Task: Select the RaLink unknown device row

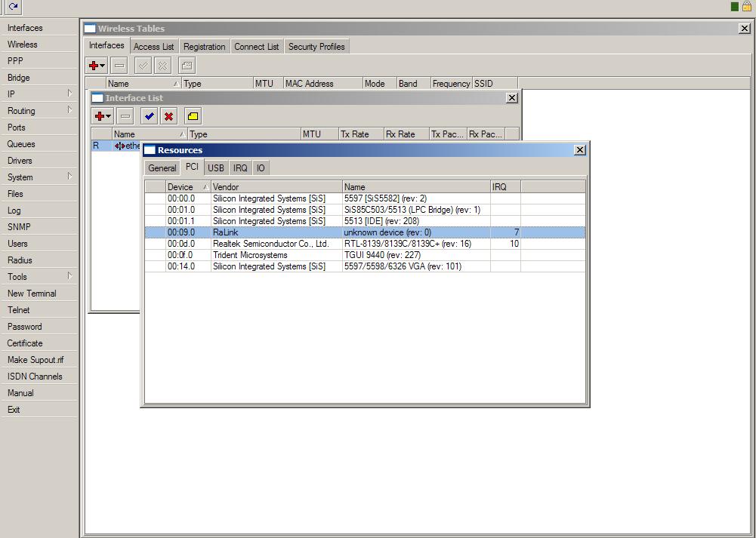Action: tap(365, 232)
